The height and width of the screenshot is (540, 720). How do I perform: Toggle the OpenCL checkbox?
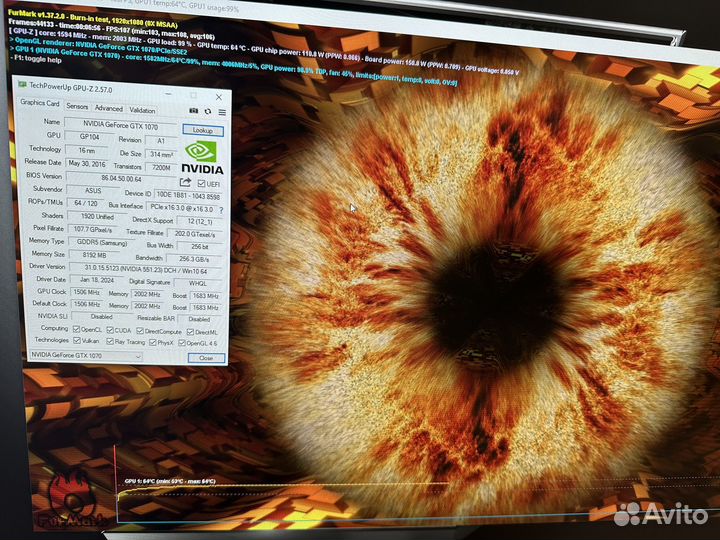pos(76,328)
